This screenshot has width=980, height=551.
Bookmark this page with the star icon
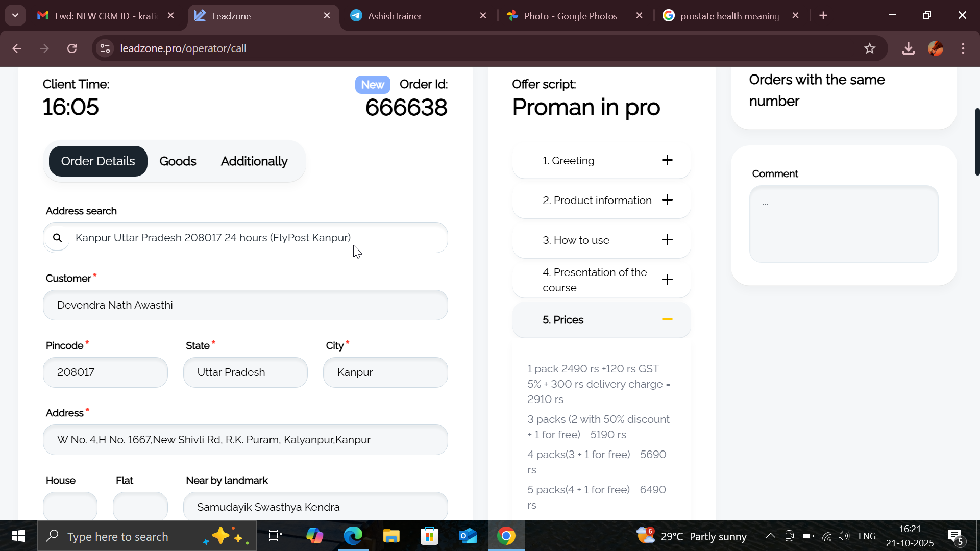(x=870, y=48)
